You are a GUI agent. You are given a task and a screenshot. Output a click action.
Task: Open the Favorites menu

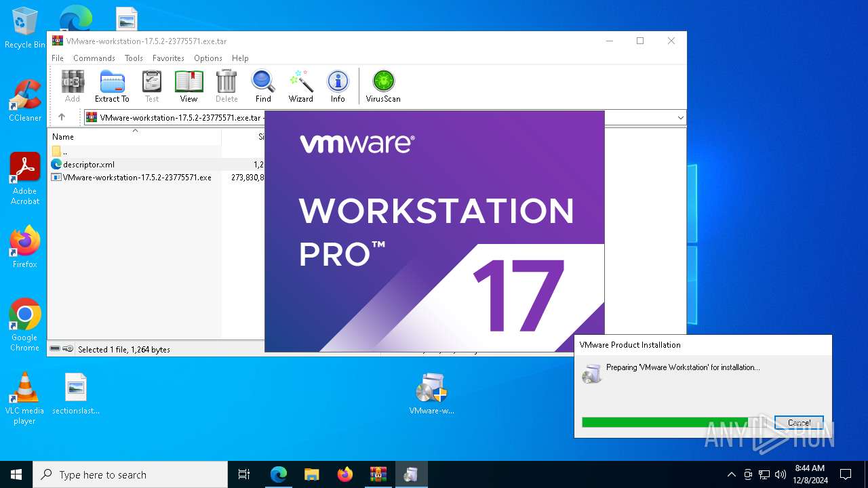[168, 58]
